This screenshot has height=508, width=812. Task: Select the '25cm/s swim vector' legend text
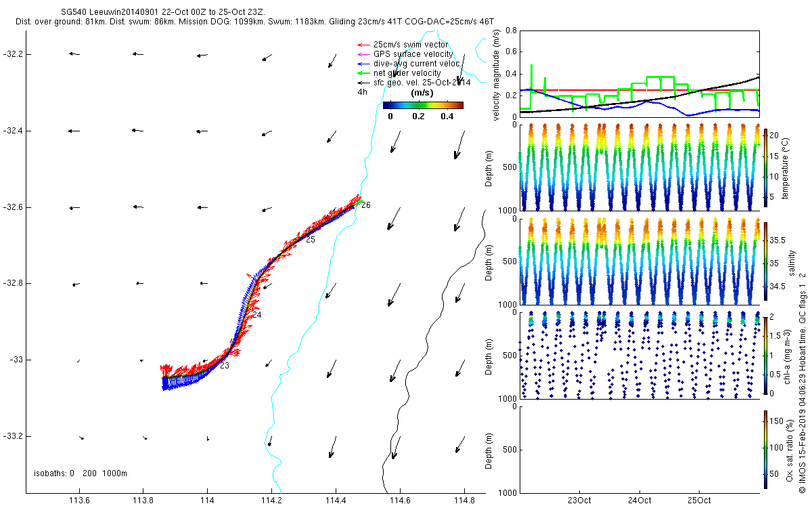(x=411, y=45)
